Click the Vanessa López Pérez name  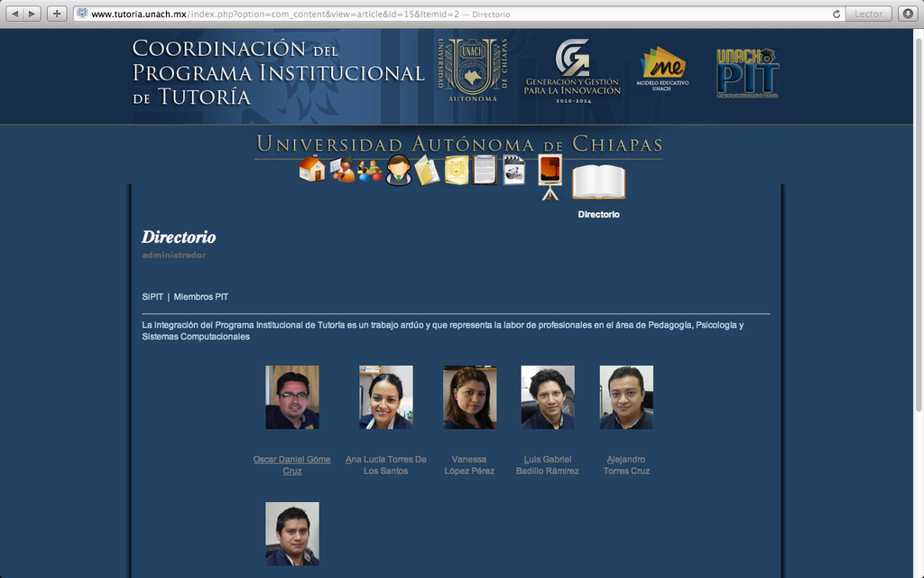click(x=469, y=465)
